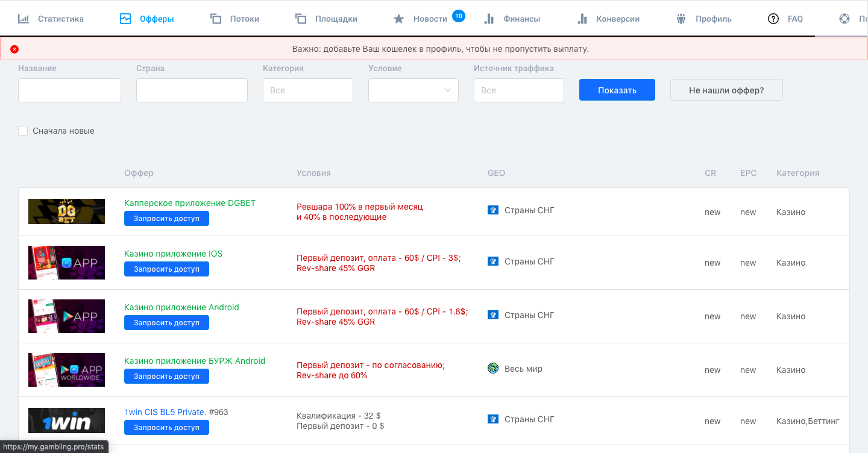Image resolution: width=868 pixels, height=453 pixels.
Task: Click the globe icon next to Весь мир
Action: [493, 368]
